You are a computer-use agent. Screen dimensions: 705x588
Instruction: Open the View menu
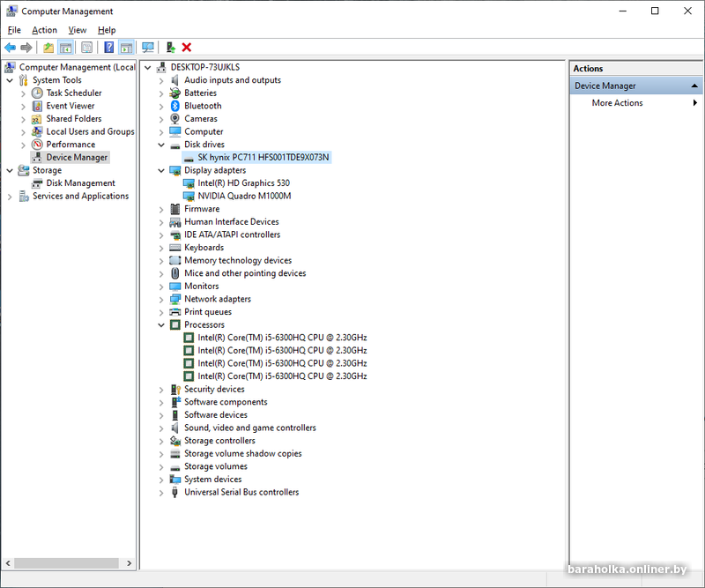(78, 30)
